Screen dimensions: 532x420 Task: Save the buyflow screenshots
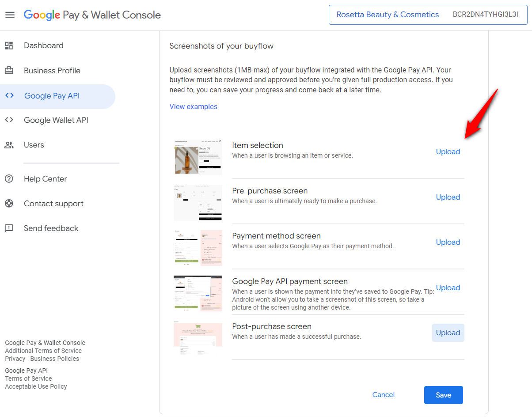pos(443,394)
